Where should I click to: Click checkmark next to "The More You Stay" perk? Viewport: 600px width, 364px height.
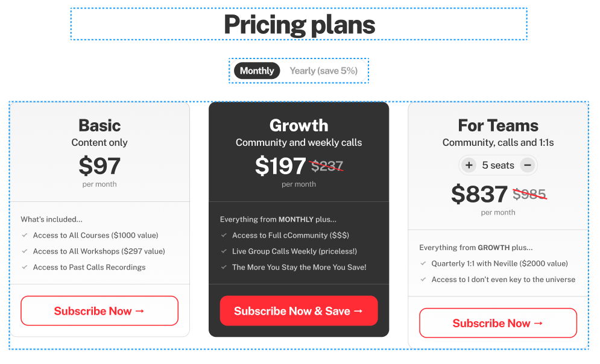(224, 267)
